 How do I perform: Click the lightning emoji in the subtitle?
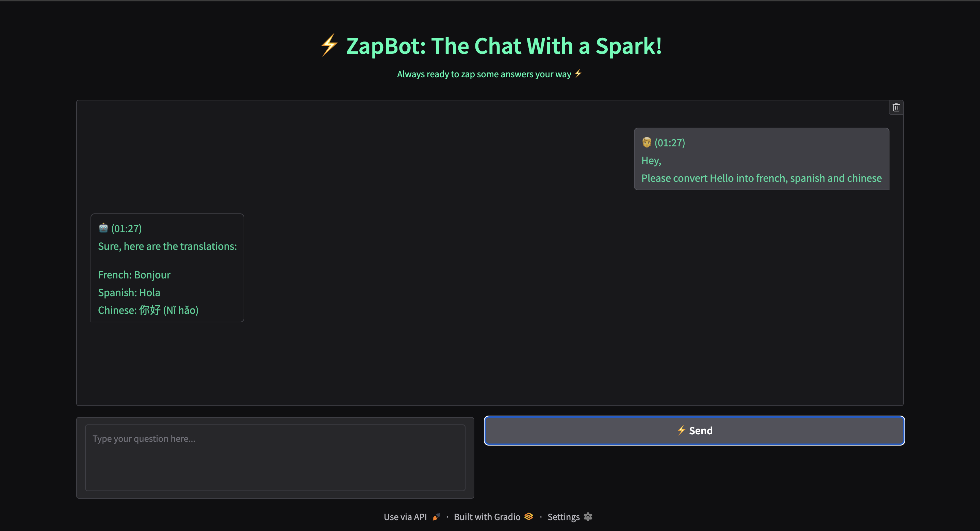tap(578, 74)
